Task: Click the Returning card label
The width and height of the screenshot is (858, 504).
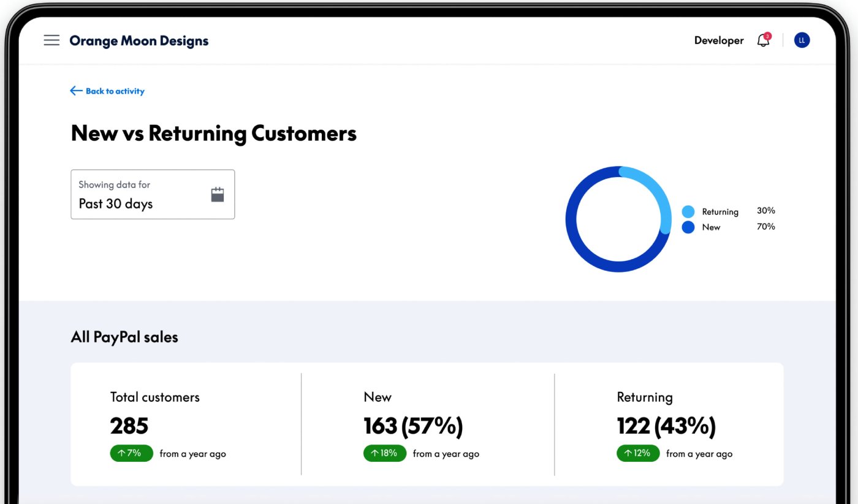Action: tap(645, 397)
